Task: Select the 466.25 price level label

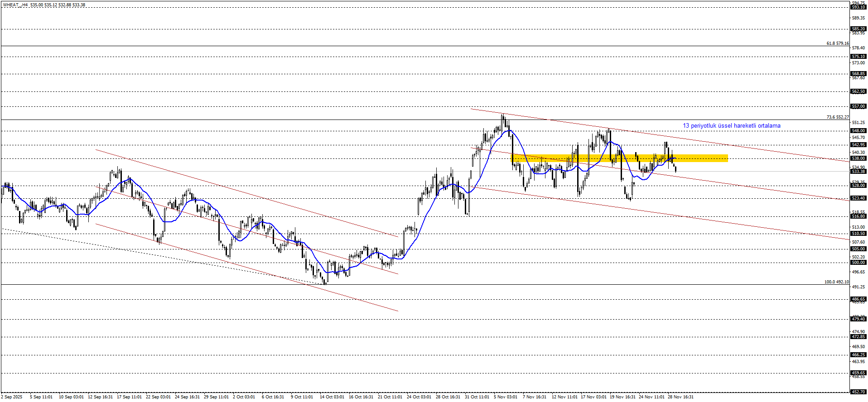Action: [x=858, y=355]
